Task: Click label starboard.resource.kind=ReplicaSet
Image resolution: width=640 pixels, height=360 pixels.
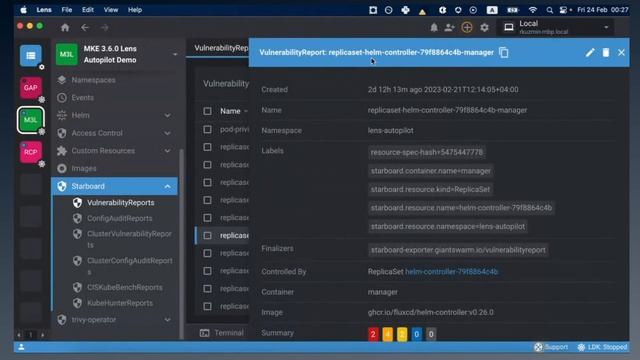Action: coord(430,189)
